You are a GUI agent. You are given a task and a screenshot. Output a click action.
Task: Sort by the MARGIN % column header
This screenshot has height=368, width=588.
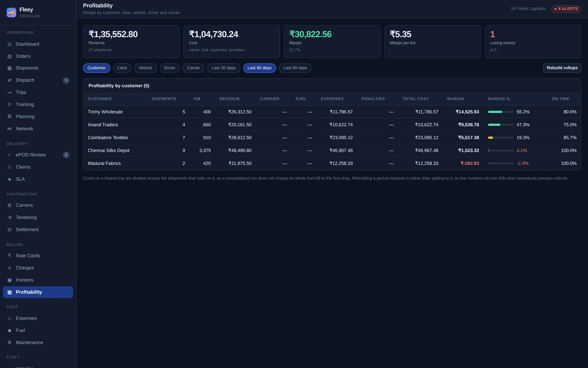(499, 99)
